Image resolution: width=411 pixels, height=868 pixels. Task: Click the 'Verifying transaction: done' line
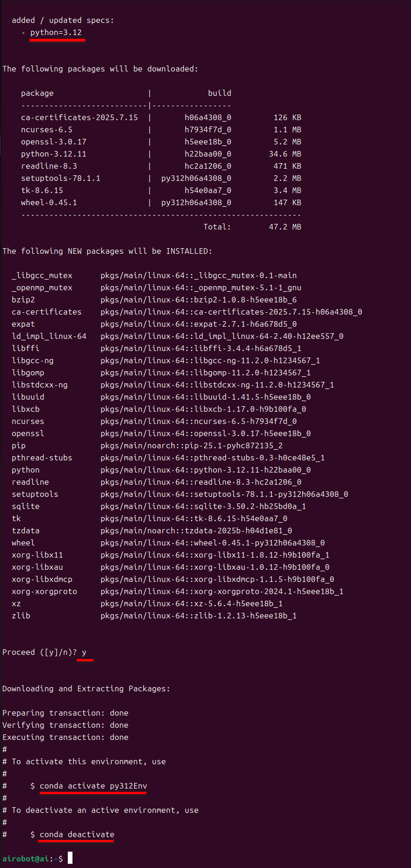[x=65, y=725]
